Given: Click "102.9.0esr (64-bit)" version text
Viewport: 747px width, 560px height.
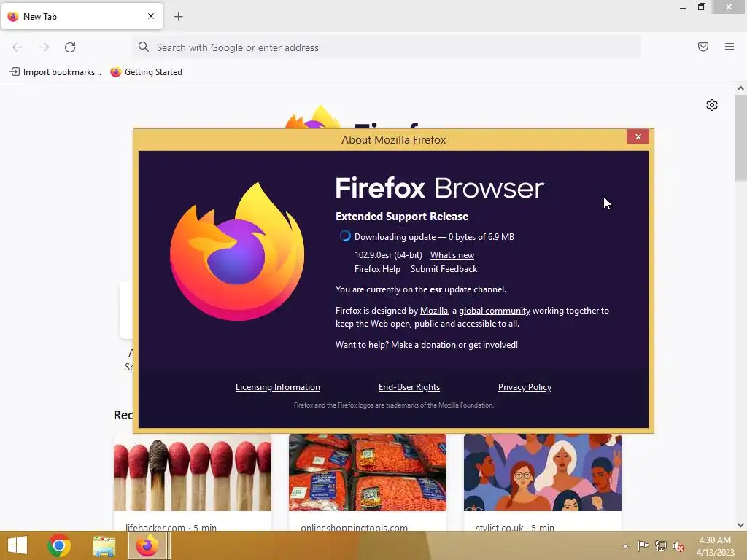Looking at the screenshot, I should coord(388,255).
